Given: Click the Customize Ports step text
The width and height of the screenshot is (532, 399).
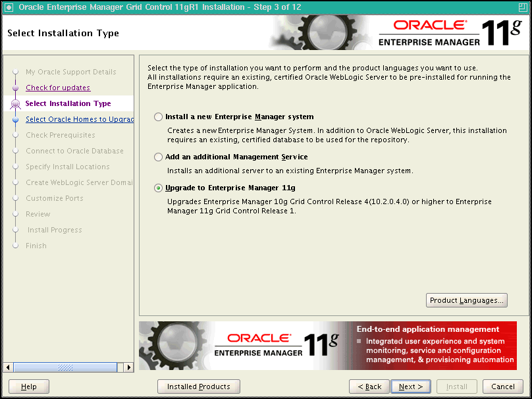Looking at the screenshot, I should coord(54,198).
